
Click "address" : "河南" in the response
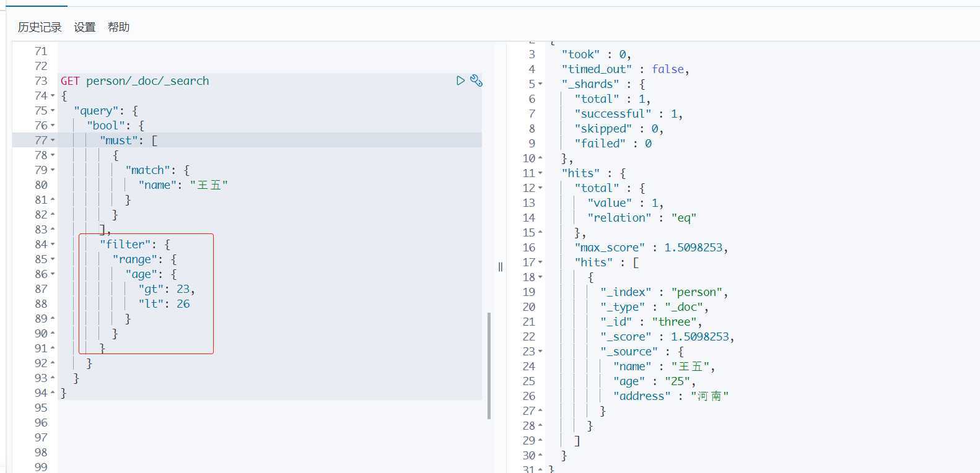click(x=671, y=396)
